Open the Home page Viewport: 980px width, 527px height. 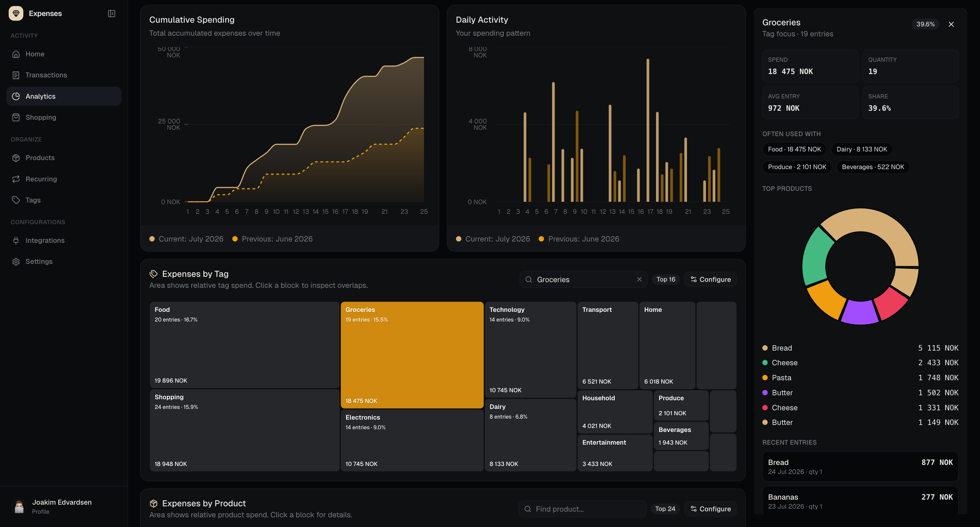tap(64, 54)
